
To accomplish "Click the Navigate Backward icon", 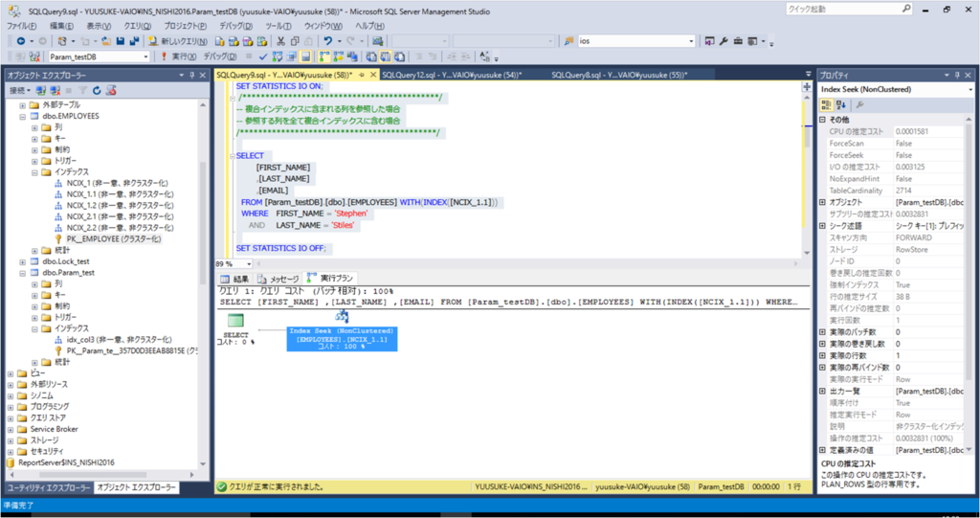I will click(x=21, y=41).
